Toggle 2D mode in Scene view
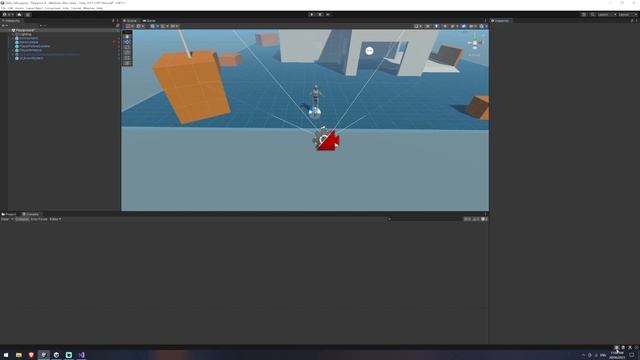 [x=428, y=26]
